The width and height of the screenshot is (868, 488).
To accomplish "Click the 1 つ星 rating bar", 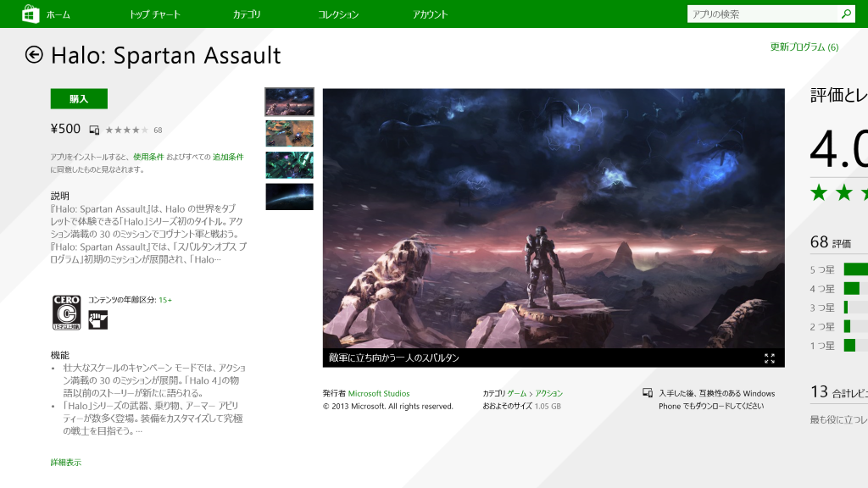I will click(x=856, y=346).
